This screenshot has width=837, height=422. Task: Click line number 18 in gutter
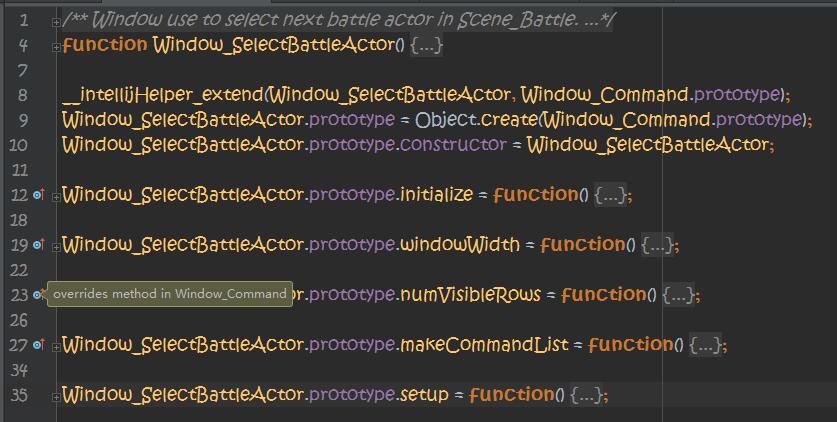click(19, 220)
